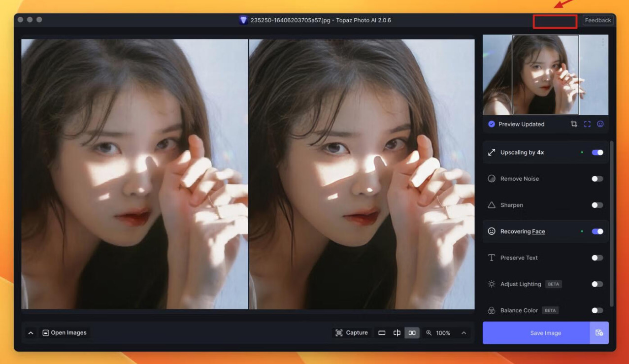This screenshot has width=629, height=364.
Task: Click the blue Preview Updated checkmark icon
Action: pos(492,124)
